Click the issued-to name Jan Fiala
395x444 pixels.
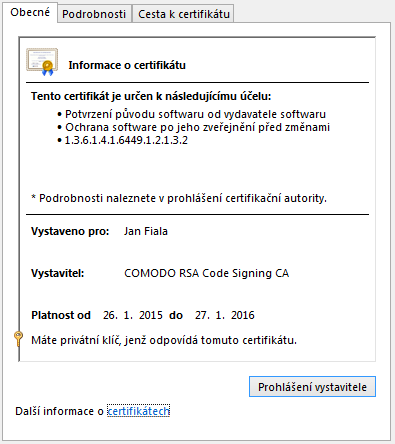[x=146, y=231]
